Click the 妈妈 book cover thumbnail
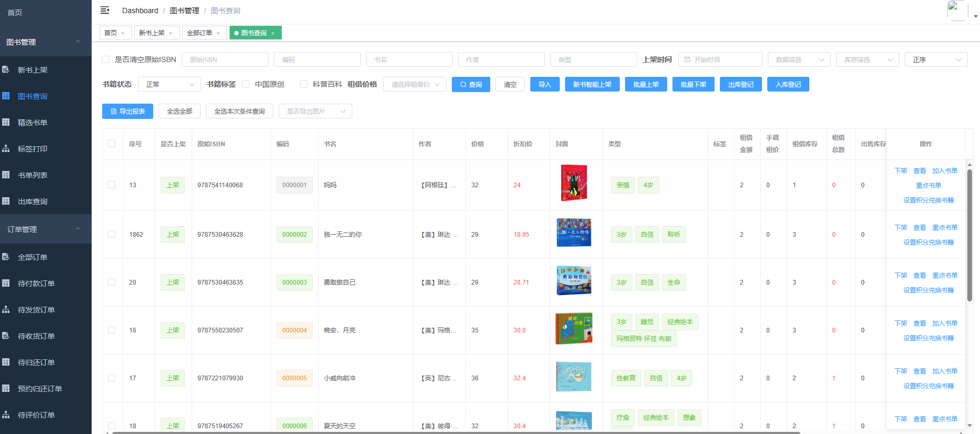Screen dimensions: 980x434 point(574,183)
